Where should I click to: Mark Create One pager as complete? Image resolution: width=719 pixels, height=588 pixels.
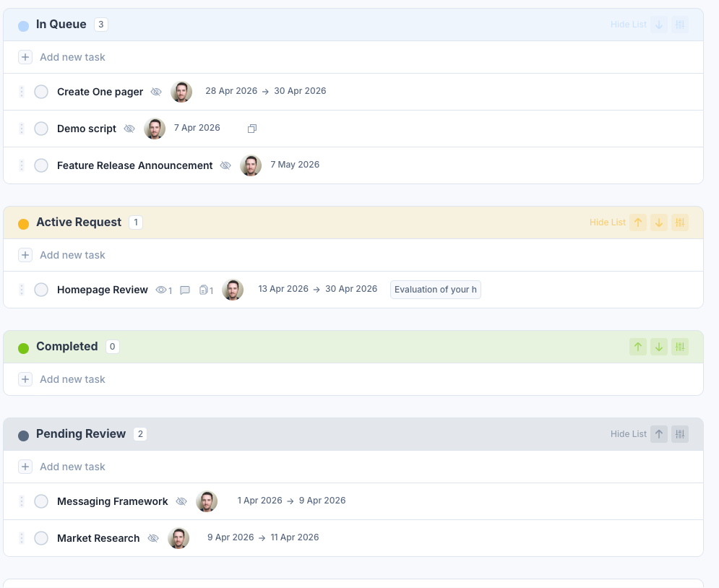coord(41,92)
